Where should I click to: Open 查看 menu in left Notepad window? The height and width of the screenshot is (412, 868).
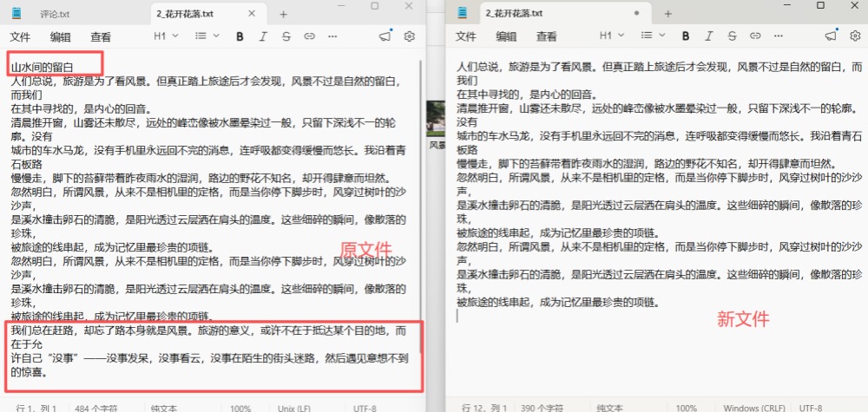coord(101,37)
